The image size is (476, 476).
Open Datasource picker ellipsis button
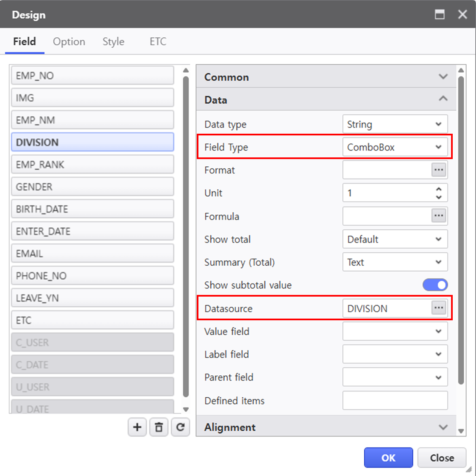(x=439, y=308)
